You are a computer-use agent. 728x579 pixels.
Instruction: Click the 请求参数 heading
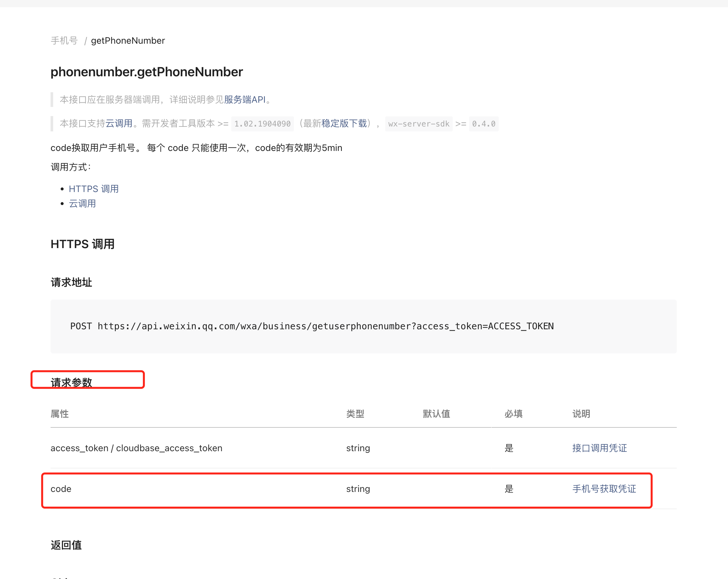(71, 382)
